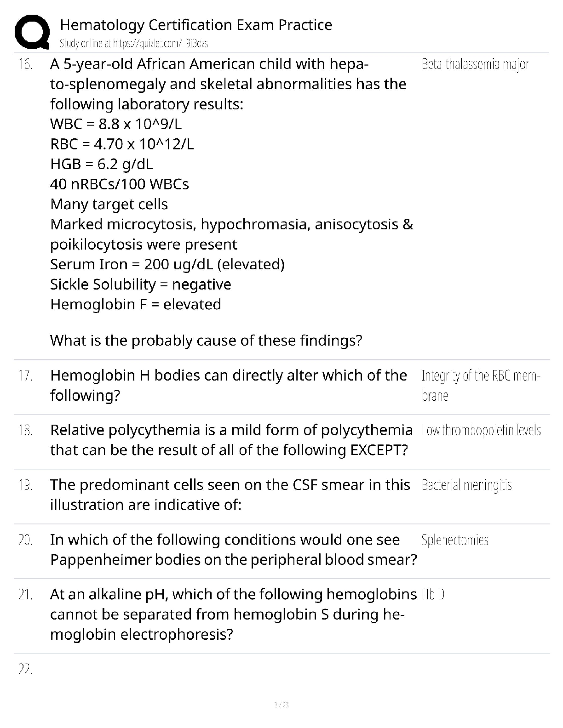Select question 21 about hemoglobin electrophoresis

coord(233,614)
